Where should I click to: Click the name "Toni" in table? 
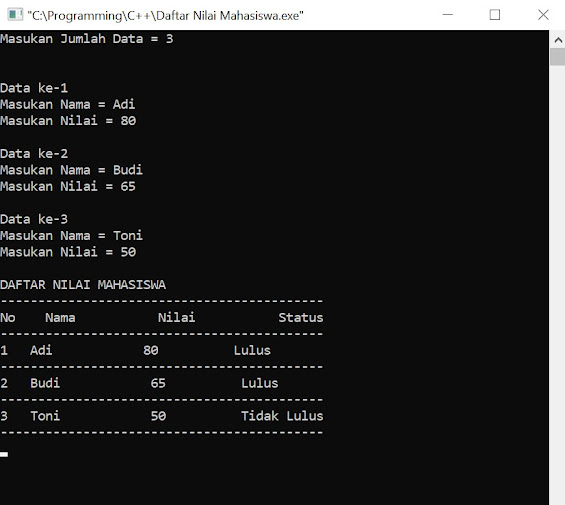(x=45, y=416)
